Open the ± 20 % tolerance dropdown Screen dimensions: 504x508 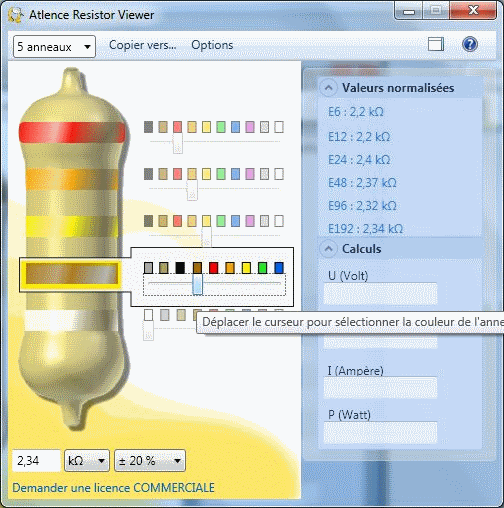[150, 461]
